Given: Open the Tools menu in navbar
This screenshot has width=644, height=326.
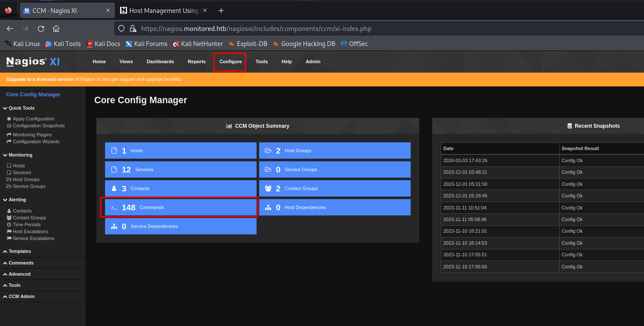Looking at the screenshot, I should pos(262,62).
